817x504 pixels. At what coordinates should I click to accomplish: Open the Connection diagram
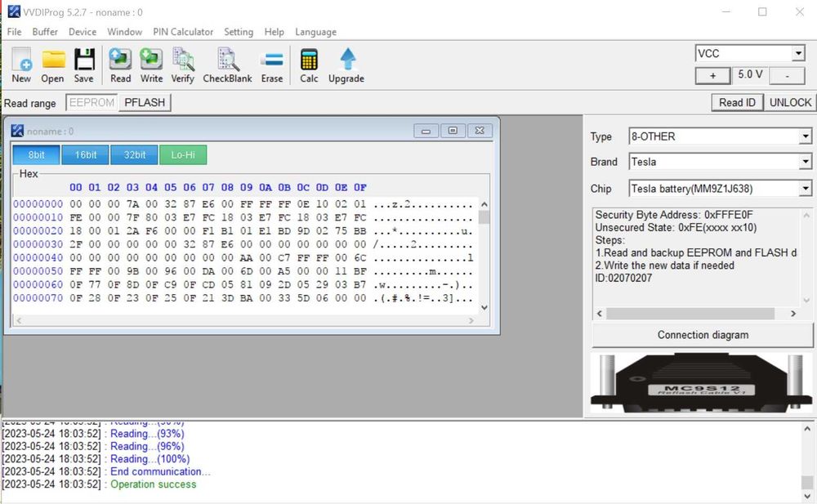point(703,335)
